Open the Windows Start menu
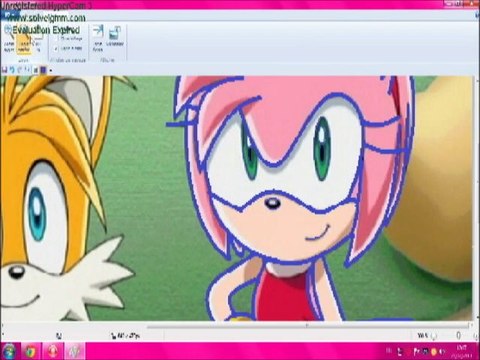480x360 pixels. (x=9, y=351)
